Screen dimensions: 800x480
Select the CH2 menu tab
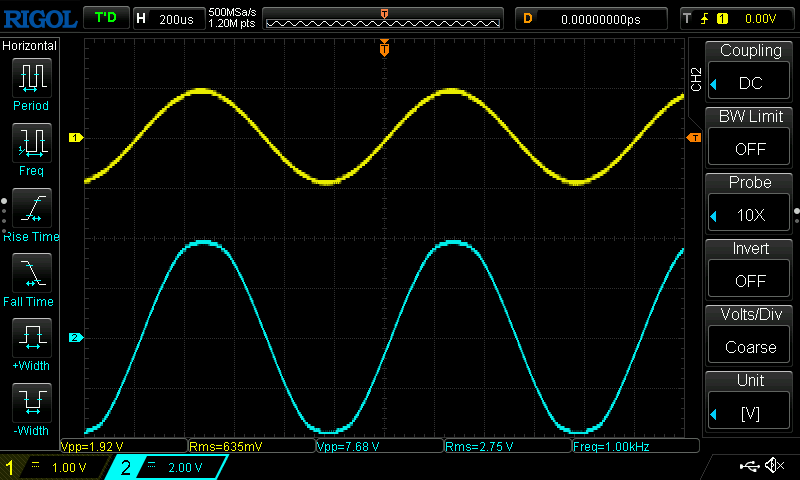[x=696, y=79]
